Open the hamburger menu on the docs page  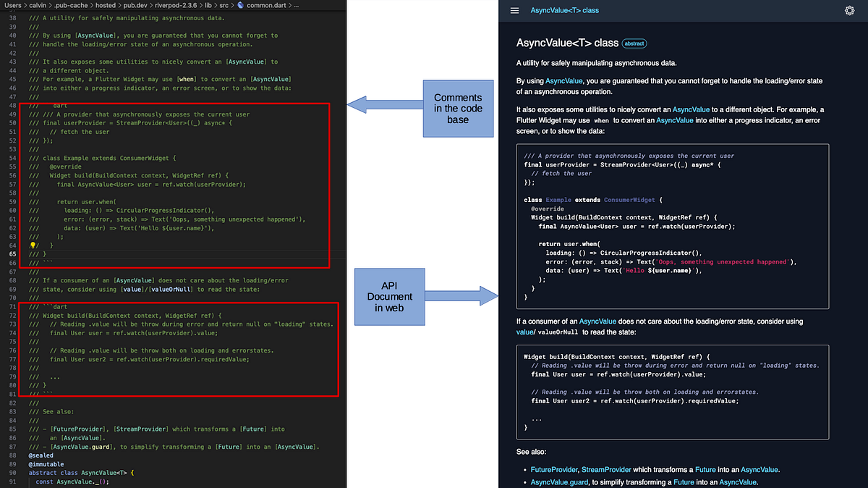[515, 10]
